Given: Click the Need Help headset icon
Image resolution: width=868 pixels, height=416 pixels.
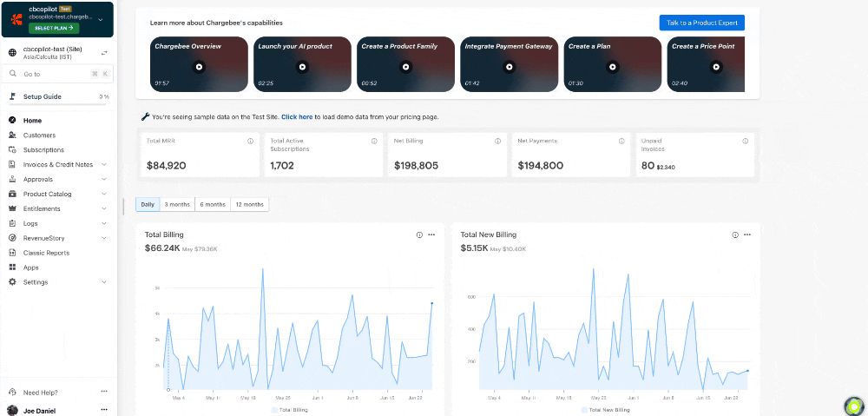Looking at the screenshot, I should [12, 393].
